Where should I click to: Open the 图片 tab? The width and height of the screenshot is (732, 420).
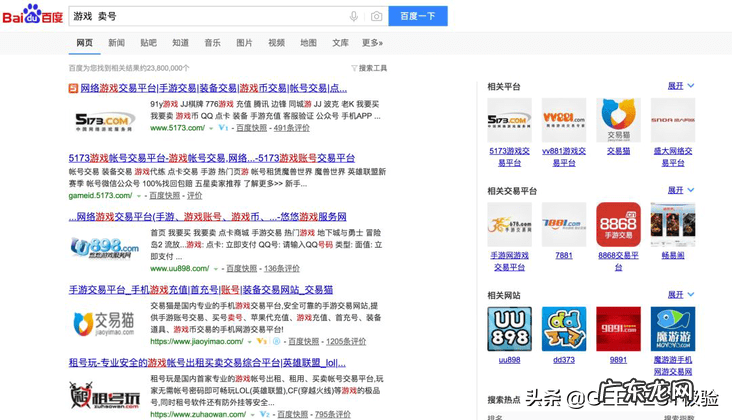pos(244,43)
